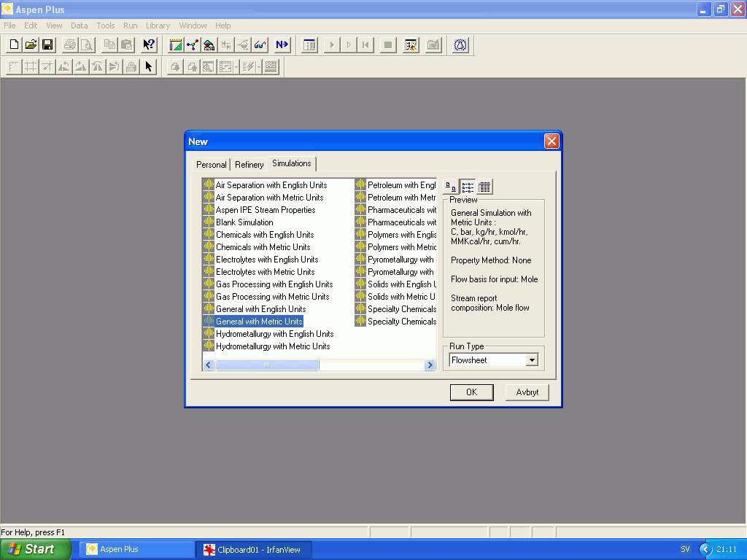The height and width of the screenshot is (560, 747).
Task: Click the Reinitialize rewind icon
Action: pos(365,44)
